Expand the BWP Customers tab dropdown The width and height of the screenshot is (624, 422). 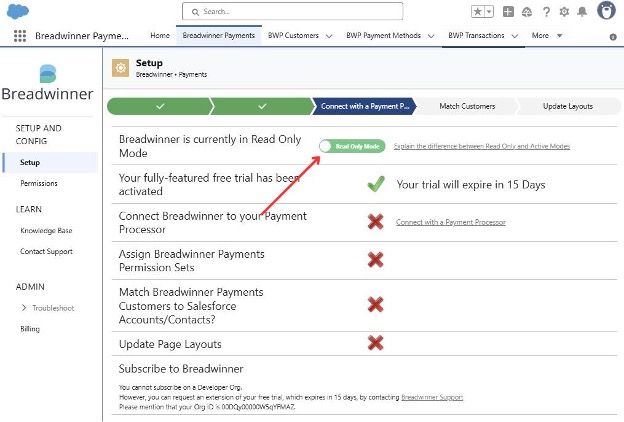(x=329, y=36)
